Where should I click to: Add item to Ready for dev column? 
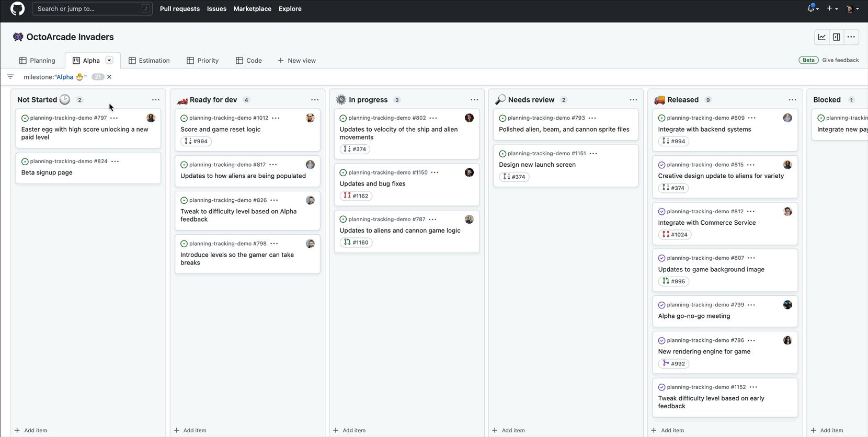190,430
